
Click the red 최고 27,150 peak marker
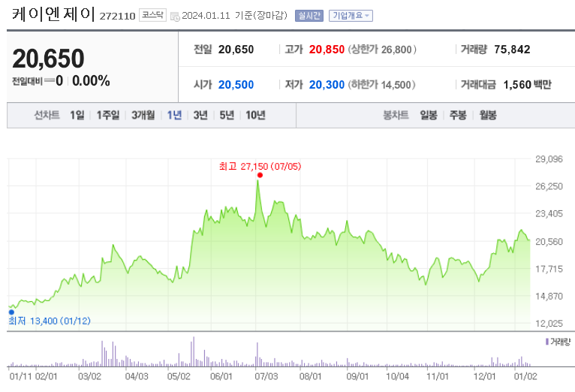tap(260, 175)
